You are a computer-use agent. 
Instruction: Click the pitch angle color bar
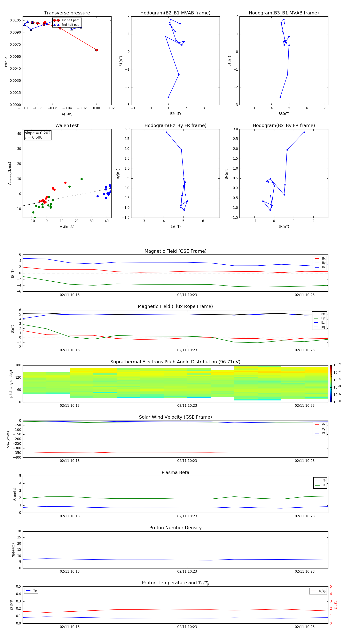(x=331, y=384)
